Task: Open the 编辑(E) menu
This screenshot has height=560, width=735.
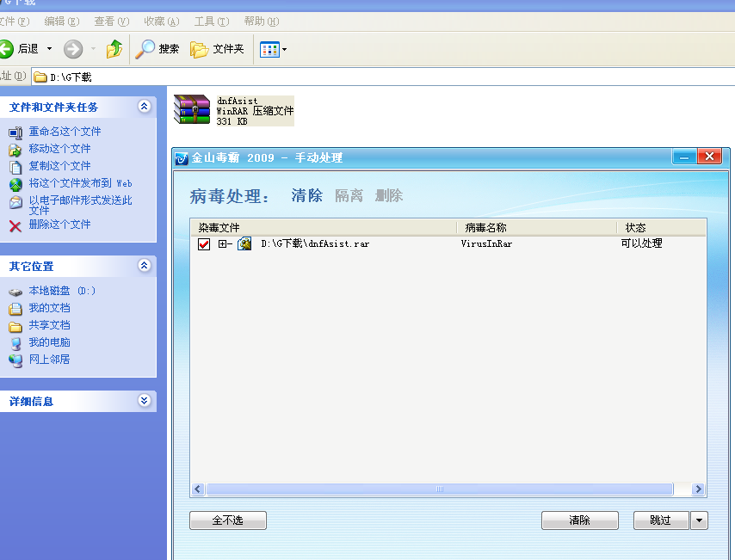Action: point(61,22)
